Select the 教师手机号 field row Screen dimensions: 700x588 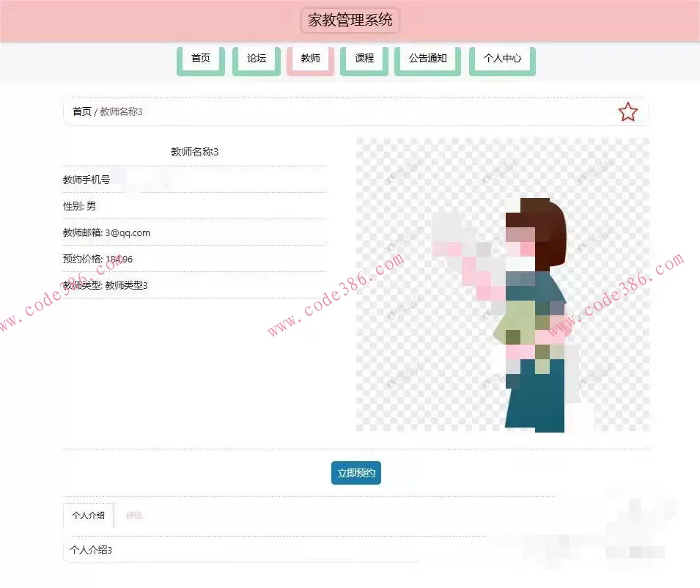click(87, 178)
